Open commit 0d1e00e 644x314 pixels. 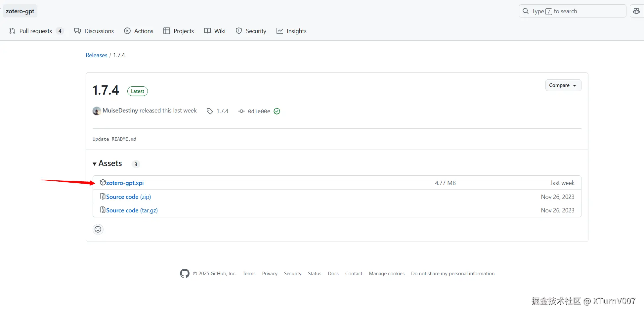(x=259, y=111)
